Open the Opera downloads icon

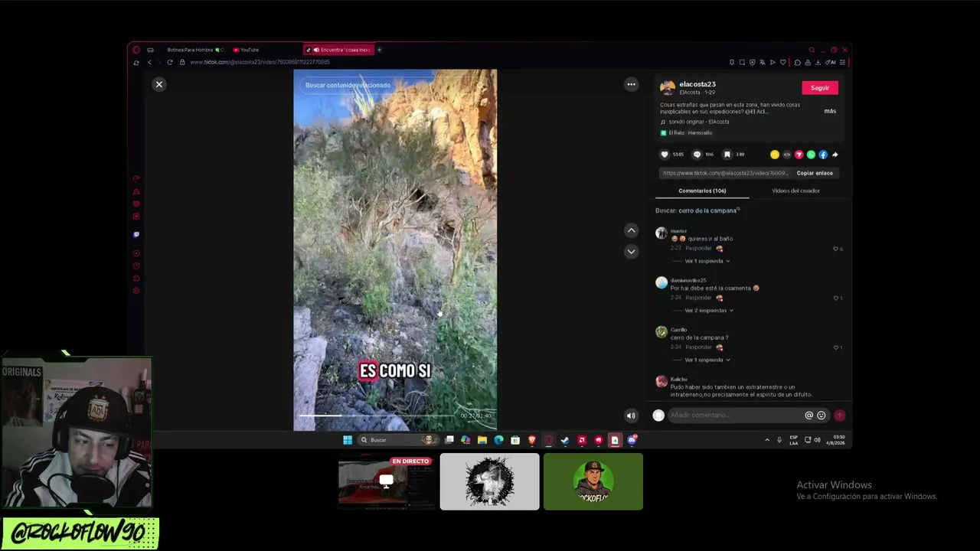point(818,63)
